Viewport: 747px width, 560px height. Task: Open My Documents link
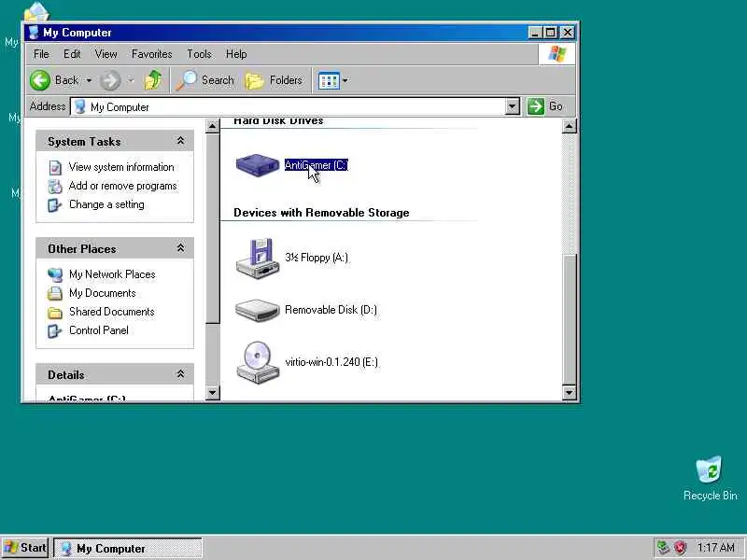click(x=103, y=293)
